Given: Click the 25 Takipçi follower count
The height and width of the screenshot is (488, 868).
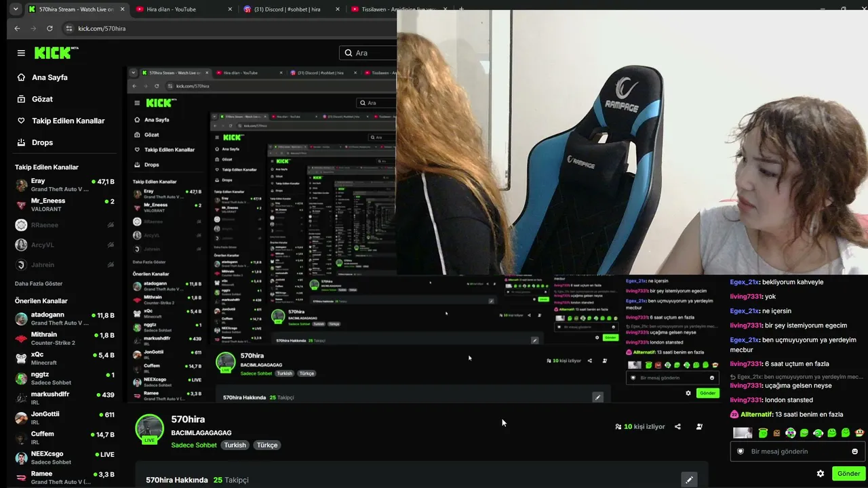Looking at the screenshot, I should click(231, 480).
